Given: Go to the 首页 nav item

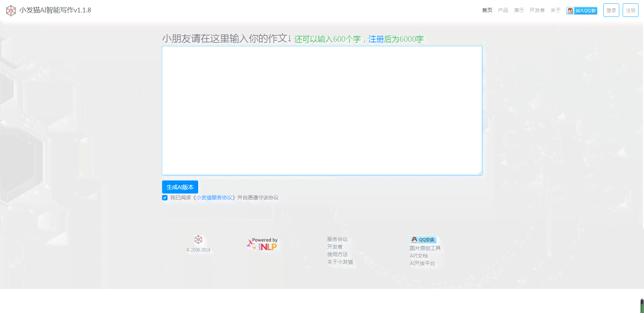Looking at the screenshot, I should tap(487, 10).
